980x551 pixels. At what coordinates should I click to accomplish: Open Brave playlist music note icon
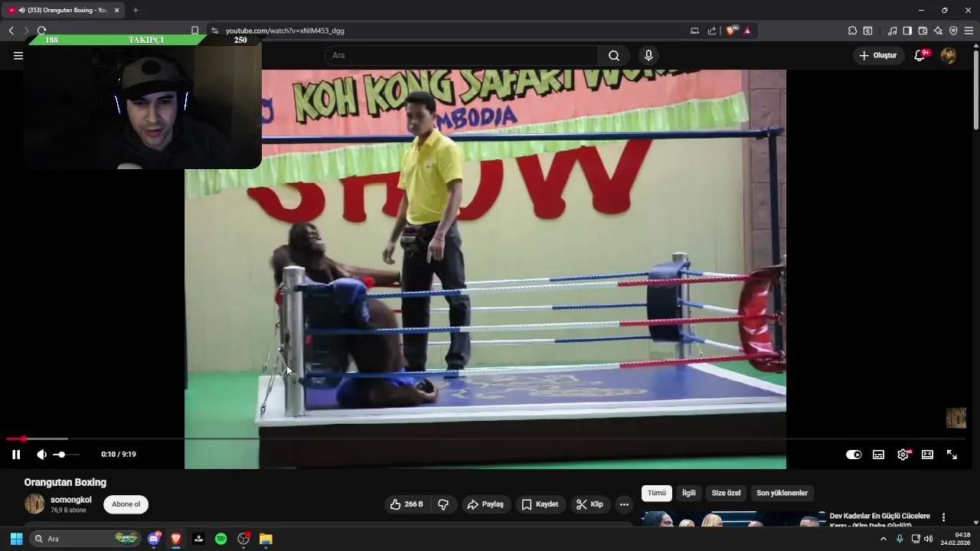[892, 31]
